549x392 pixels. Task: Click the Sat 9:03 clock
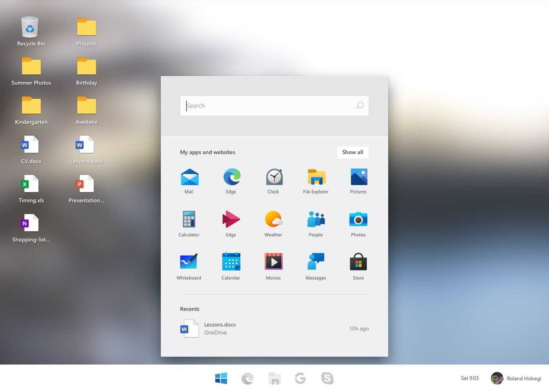coord(470,378)
